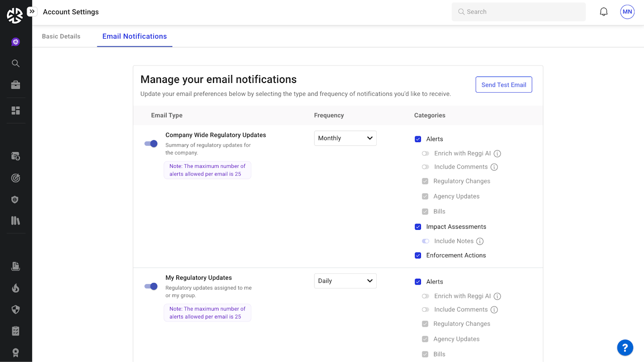Image resolution: width=644 pixels, height=362 pixels.
Task: Open the dashboard grid icon
Action: pyautogui.click(x=16, y=110)
